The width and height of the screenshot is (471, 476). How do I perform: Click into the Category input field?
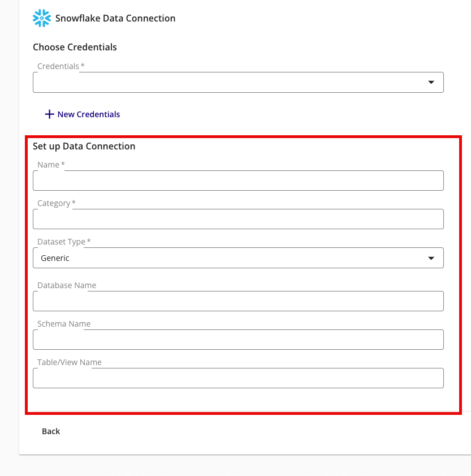tap(237, 219)
